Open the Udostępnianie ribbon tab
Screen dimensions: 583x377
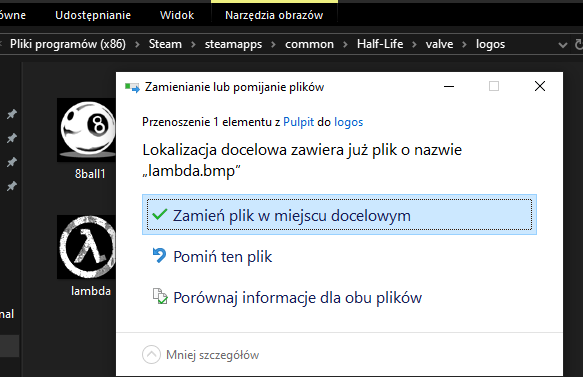(93, 15)
